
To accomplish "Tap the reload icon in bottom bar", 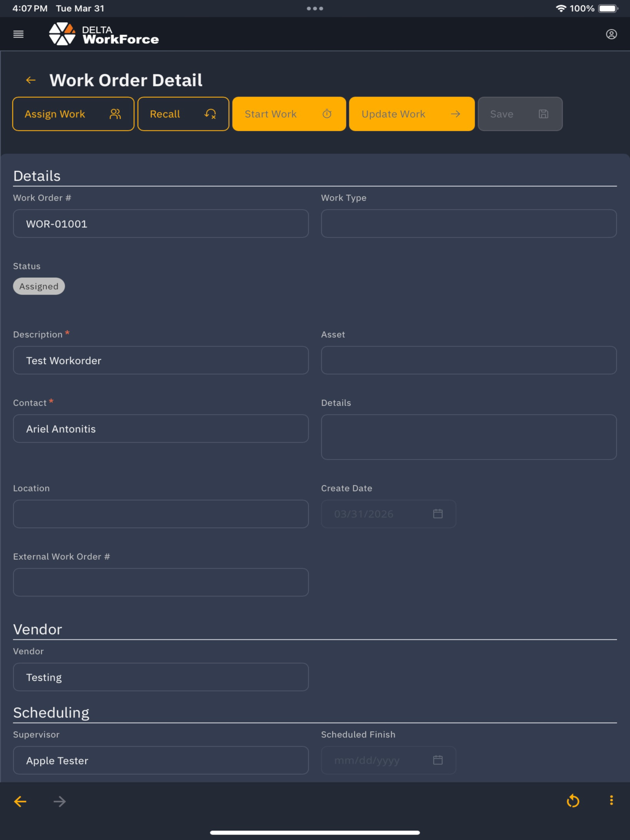I will [573, 801].
